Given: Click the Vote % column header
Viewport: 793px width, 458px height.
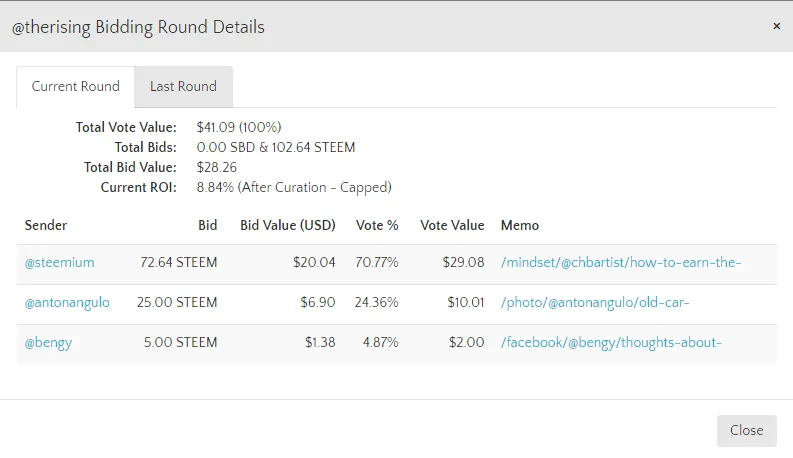Looking at the screenshot, I should 377,226.
